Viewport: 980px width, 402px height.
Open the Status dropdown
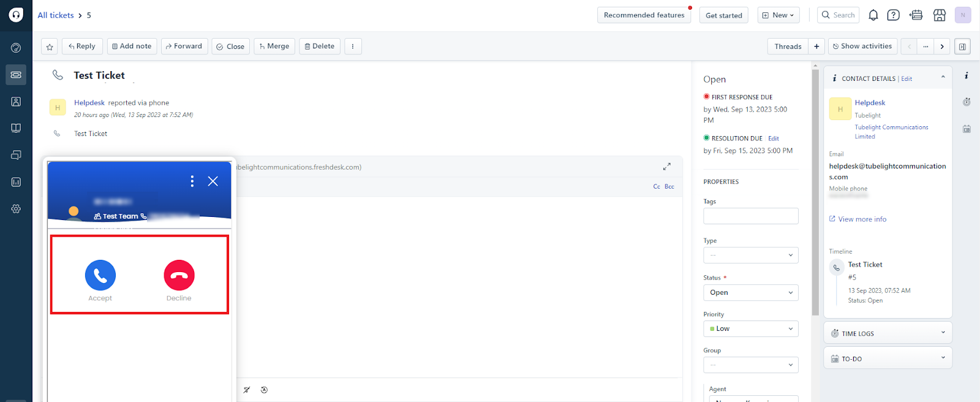click(x=750, y=293)
